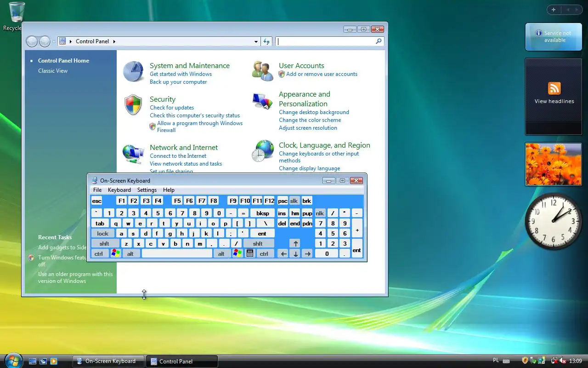The width and height of the screenshot is (588, 368).
Task: Click Connect to the Internet link
Action: [178, 156]
